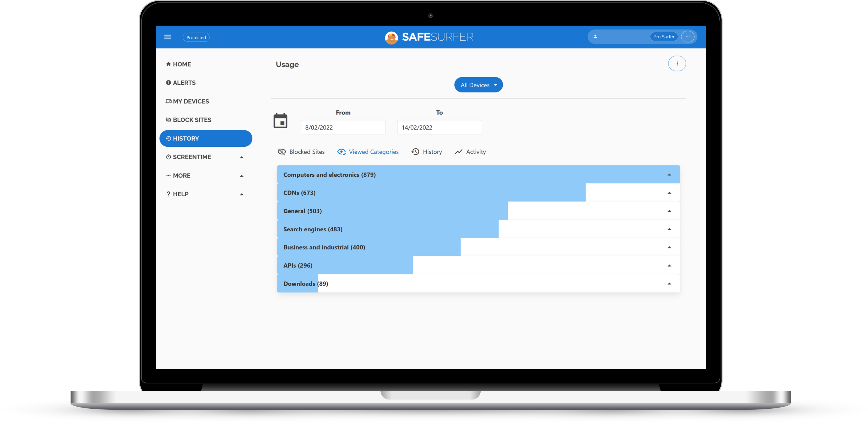
Task: Click the History clock icon
Action: coord(415,151)
